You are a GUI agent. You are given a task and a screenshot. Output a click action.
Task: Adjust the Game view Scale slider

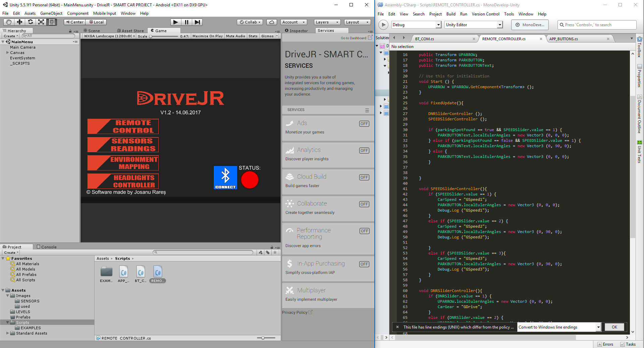point(164,36)
